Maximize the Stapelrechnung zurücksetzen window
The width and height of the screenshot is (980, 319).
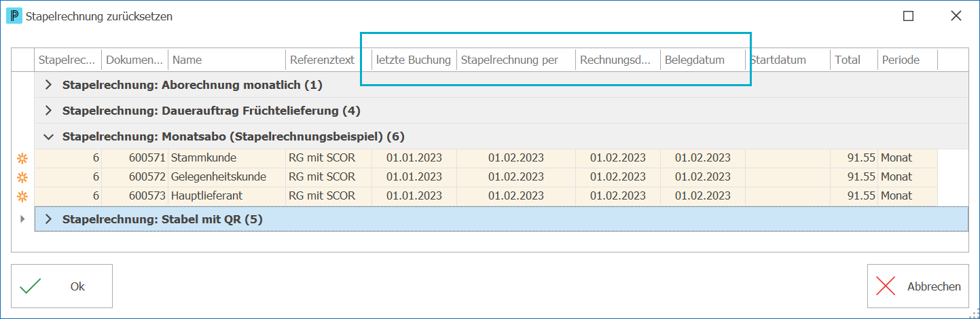(x=908, y=16)
